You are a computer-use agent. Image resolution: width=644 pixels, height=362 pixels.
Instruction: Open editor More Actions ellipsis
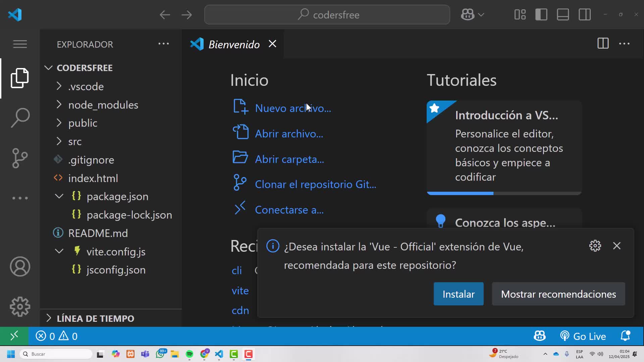[x=624, y=44]
